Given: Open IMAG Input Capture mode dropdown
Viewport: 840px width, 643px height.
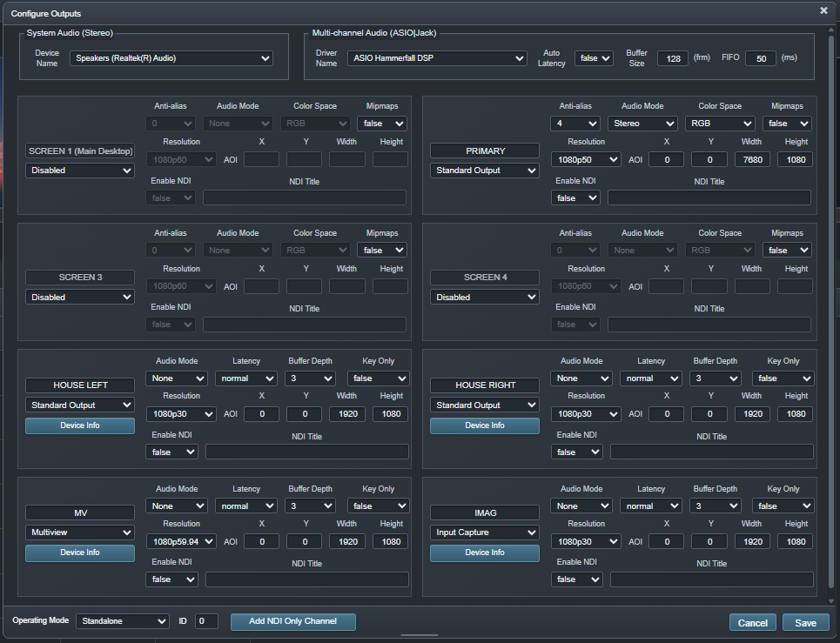Looking at the screenshot, I should [485, 532].
